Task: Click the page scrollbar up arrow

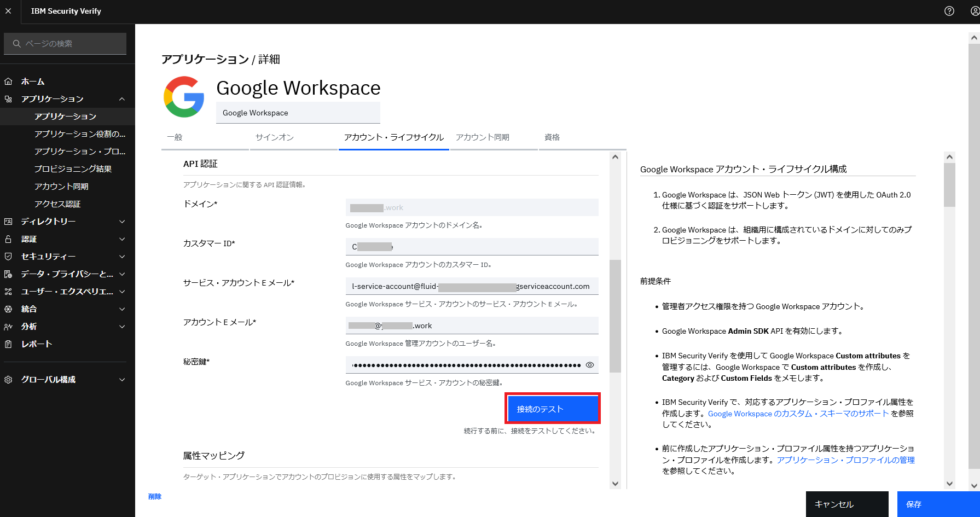Action: tap(974, 38)
